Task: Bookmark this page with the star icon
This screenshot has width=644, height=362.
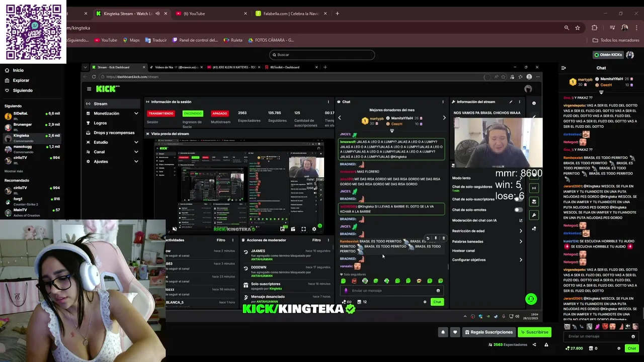Action: pos(578,28)
